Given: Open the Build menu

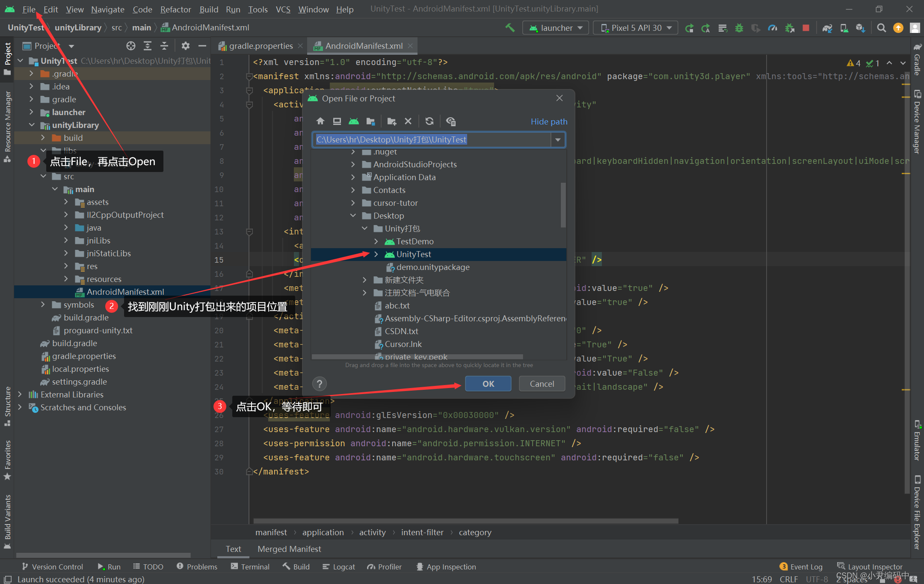Looking at the screenshot, I should (209, 9).
